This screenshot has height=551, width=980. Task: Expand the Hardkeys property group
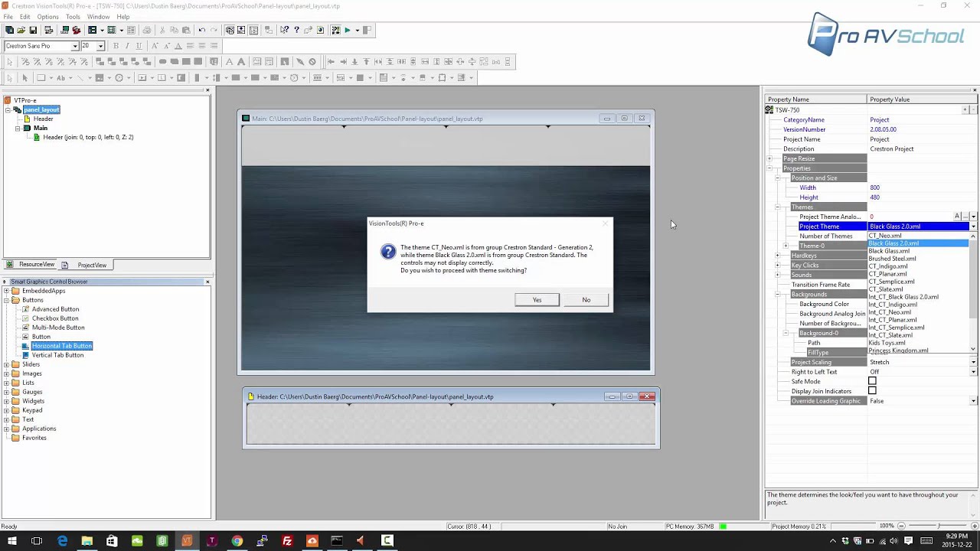777,256
